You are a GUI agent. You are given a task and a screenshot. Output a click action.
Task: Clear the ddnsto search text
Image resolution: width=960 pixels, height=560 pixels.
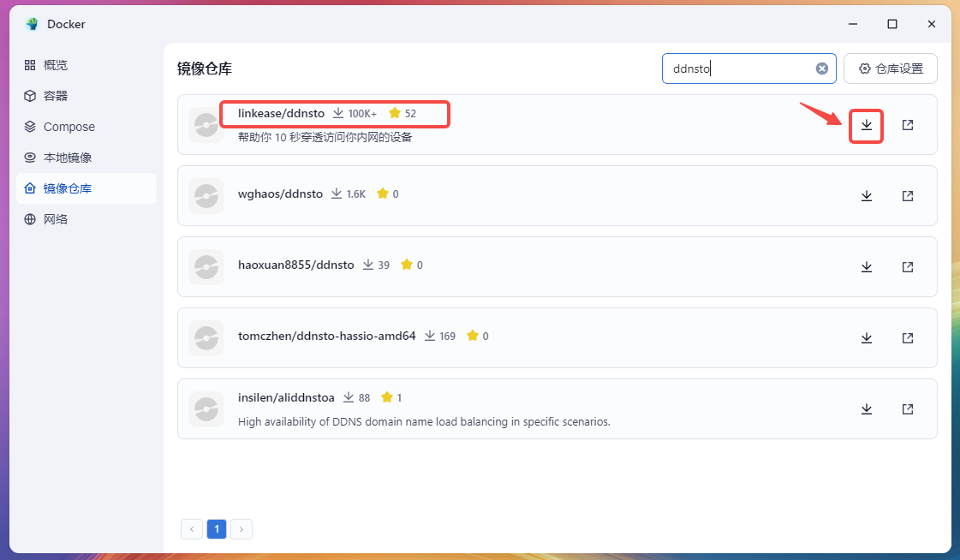(x=821, y=69)
